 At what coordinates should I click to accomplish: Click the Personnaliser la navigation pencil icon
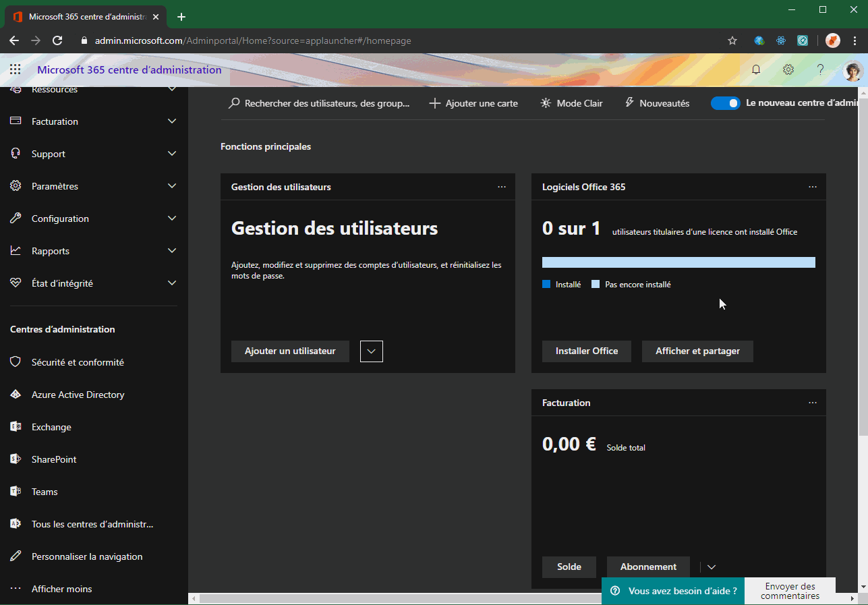coord(16,556)
